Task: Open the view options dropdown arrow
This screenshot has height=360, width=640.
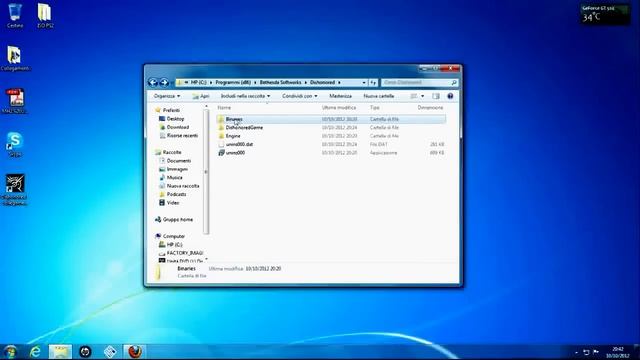Action: pyautogui.click(x=422, y=96)
